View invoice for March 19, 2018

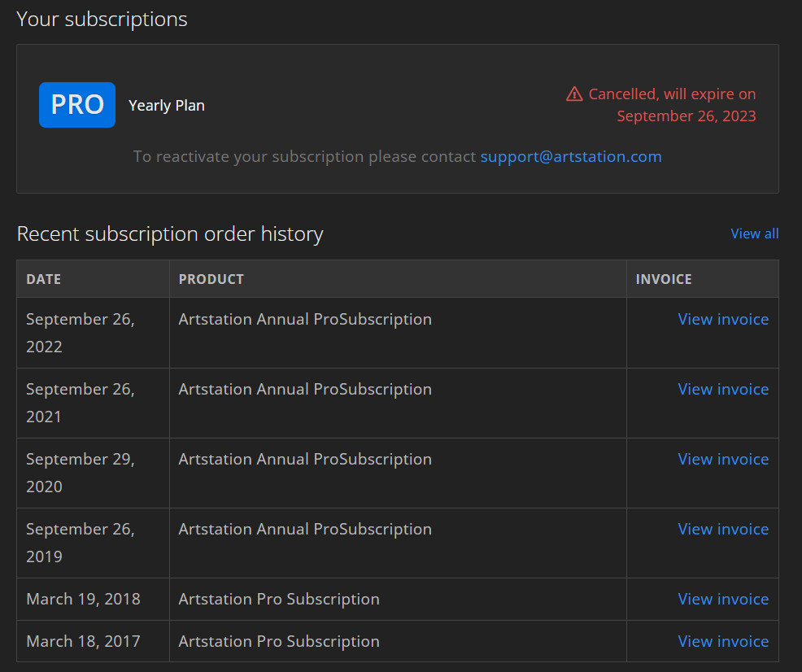pos(723,599)
